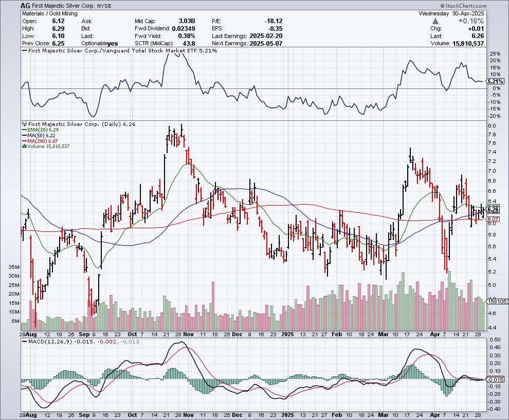Click the -0.015 MACD axis label
The width and height of the screenshot is (509, 420).
pyautogui.click(x=496, y=379)
